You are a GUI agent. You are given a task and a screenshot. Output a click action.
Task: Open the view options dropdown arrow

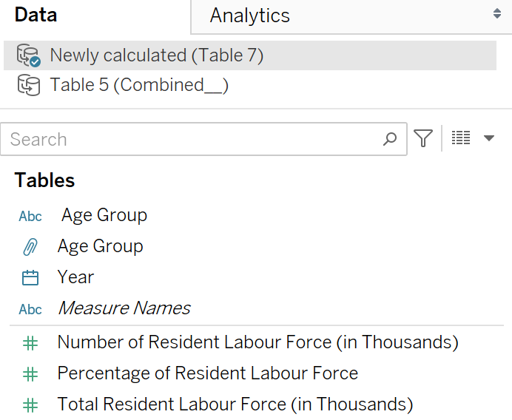(488, 138)
